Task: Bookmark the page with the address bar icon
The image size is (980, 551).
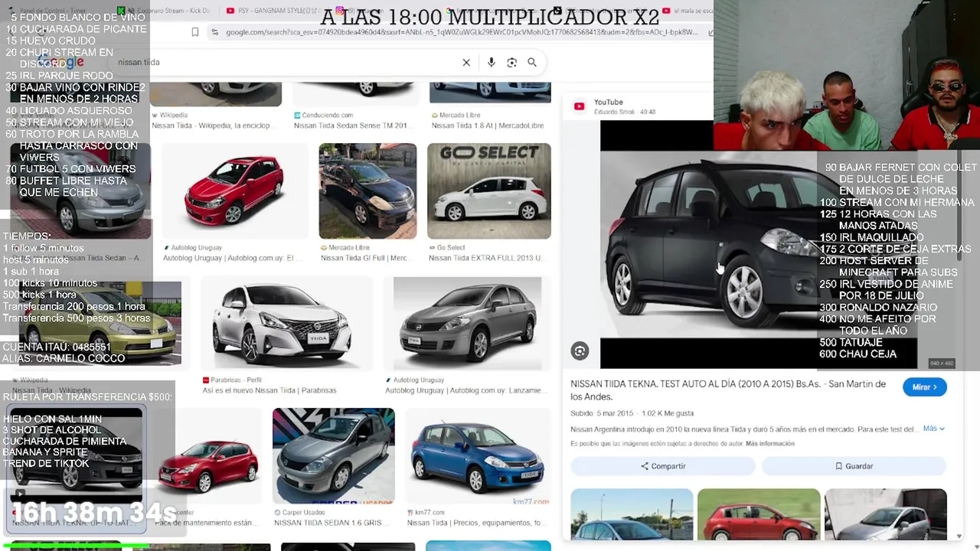Action: [x=195, y=32]
